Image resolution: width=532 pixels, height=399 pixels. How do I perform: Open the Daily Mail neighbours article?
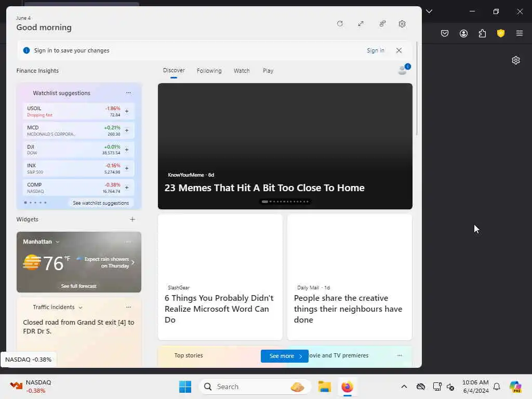[350, 277]
